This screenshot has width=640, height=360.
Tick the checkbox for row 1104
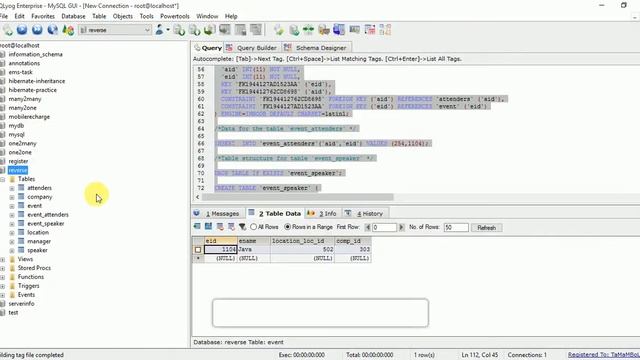(198, 249)
